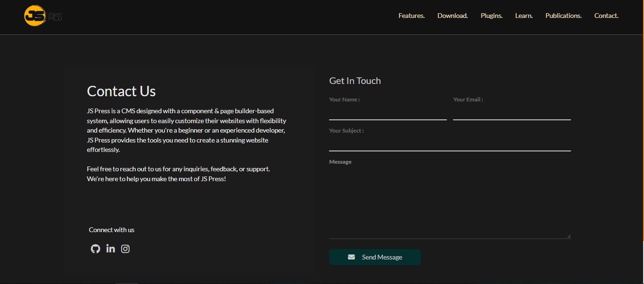
Task: Go to Features in the navigation
Action: (x=411, y=16)
